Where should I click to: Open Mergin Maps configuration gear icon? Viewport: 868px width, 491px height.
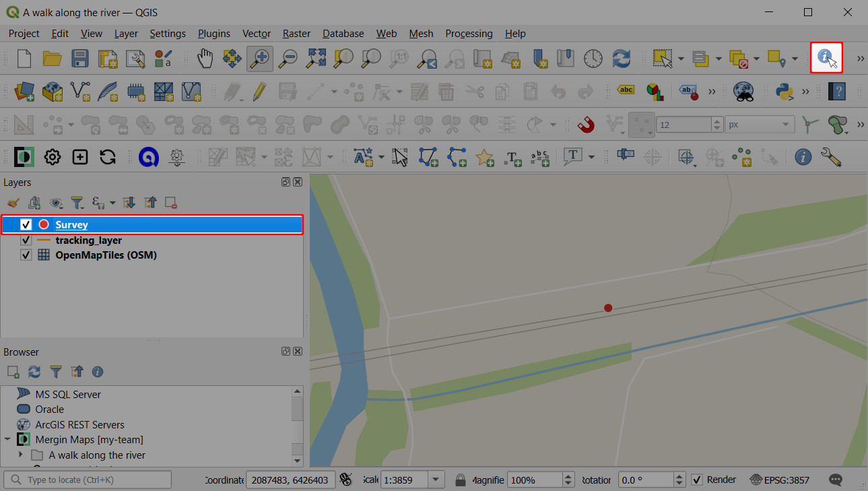point(53,157)
